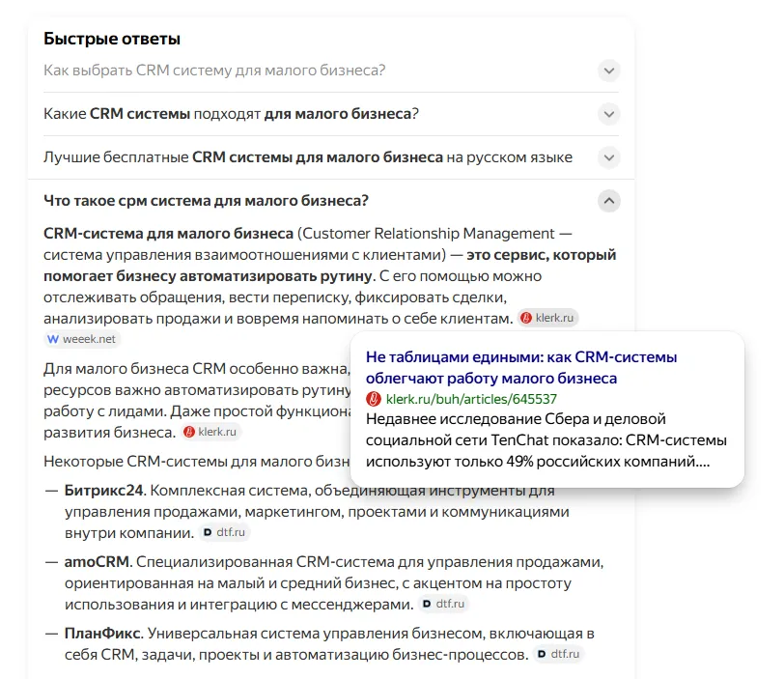This screenshot has height=679, width=784.
Task: Click klerk.ru favicon in popup card
Action: 374,399
